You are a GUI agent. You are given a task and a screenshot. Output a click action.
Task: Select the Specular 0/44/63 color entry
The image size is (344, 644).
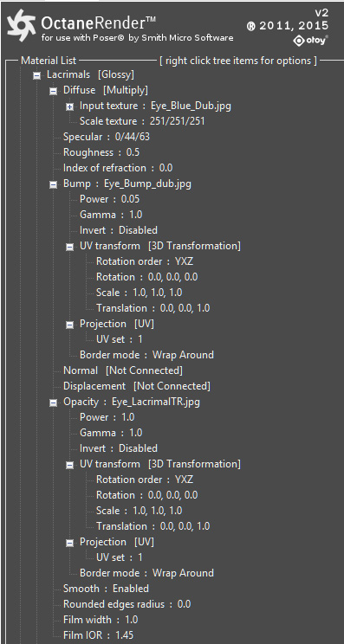click(x=107, y=137)
